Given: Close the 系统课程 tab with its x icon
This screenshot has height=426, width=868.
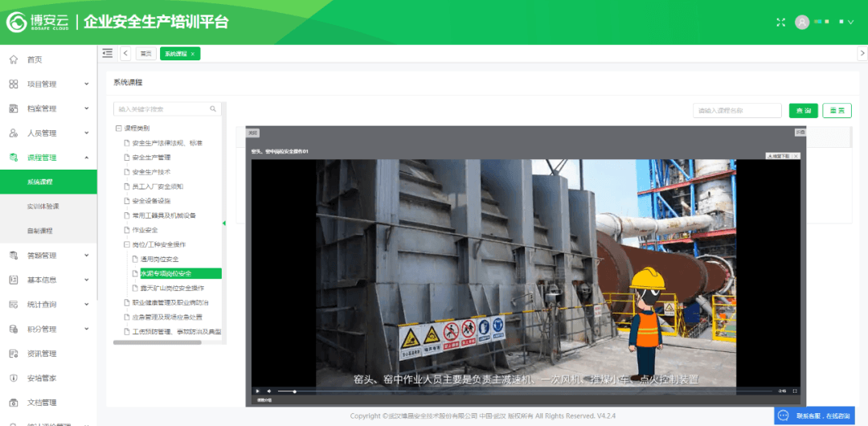Looking at the screenshot, I should click(x=193, y=54).
